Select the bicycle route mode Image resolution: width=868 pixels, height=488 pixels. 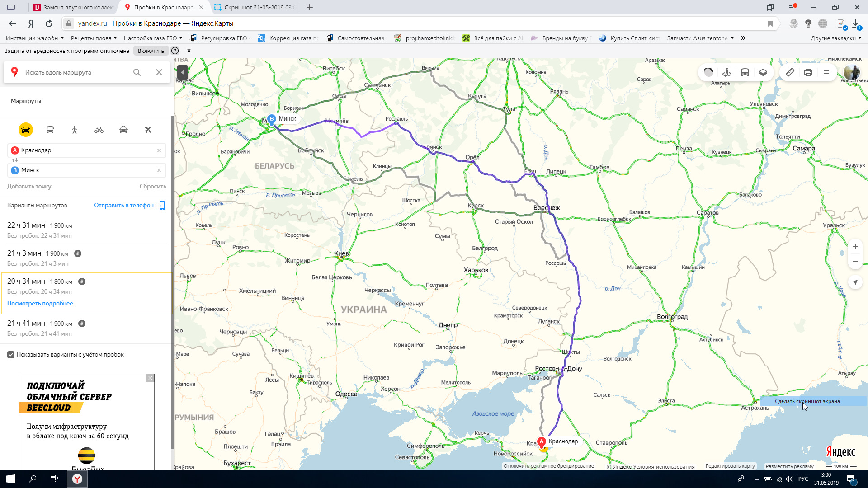(x=99, y=130)
